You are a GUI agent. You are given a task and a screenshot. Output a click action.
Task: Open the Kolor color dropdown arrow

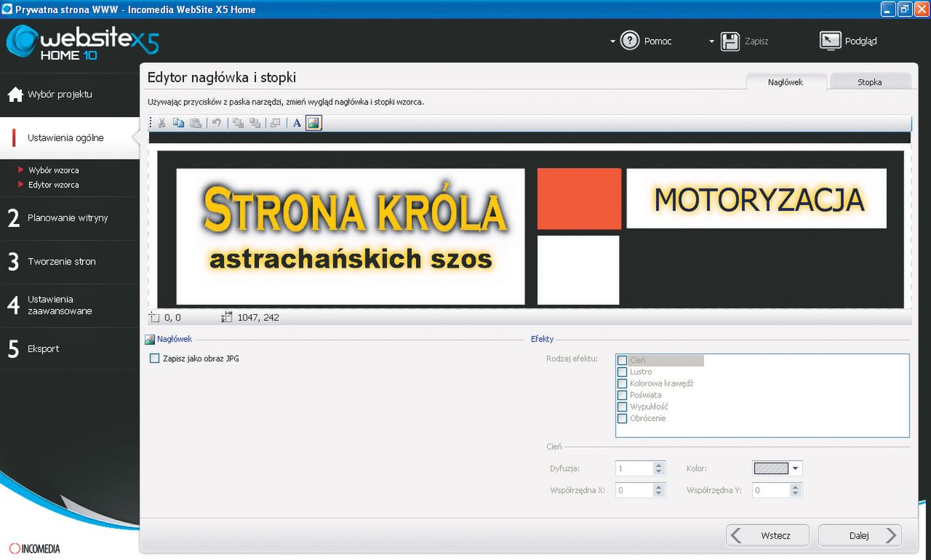pyautogui.click(x=796, y=468)
